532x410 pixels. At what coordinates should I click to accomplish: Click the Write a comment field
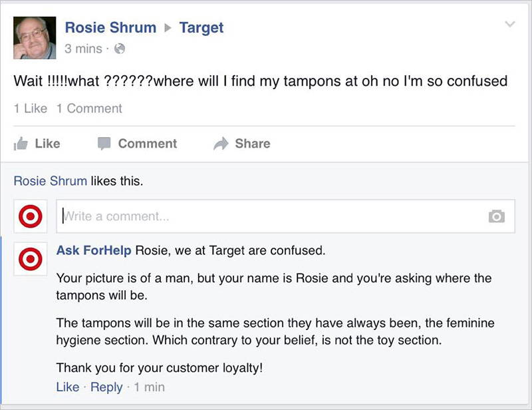pos(285,216)
